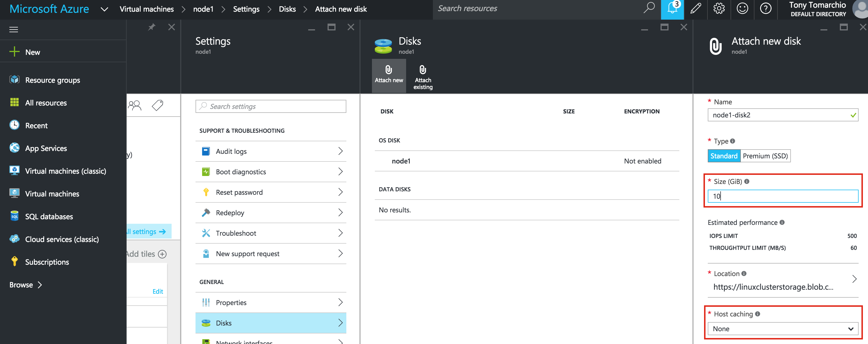Select the Standard disk type
Screen dimensions: 868x344
[724, 156]
